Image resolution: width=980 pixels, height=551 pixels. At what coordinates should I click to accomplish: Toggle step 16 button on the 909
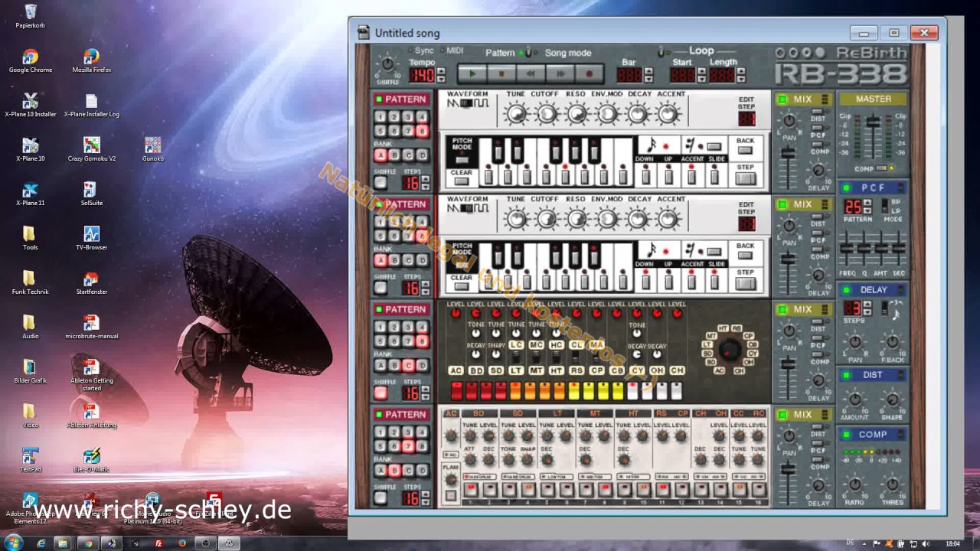pyautogui.click(x=759, y=490)
